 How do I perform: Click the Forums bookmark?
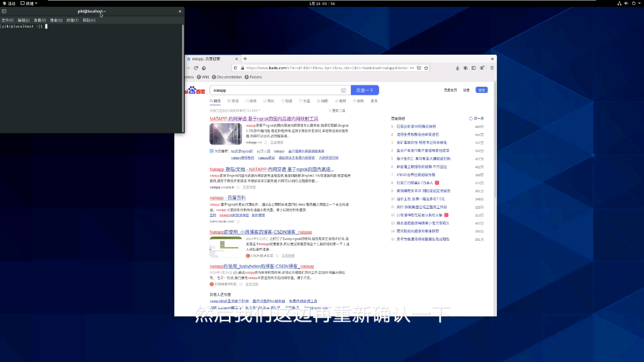(x=253, y=77)
